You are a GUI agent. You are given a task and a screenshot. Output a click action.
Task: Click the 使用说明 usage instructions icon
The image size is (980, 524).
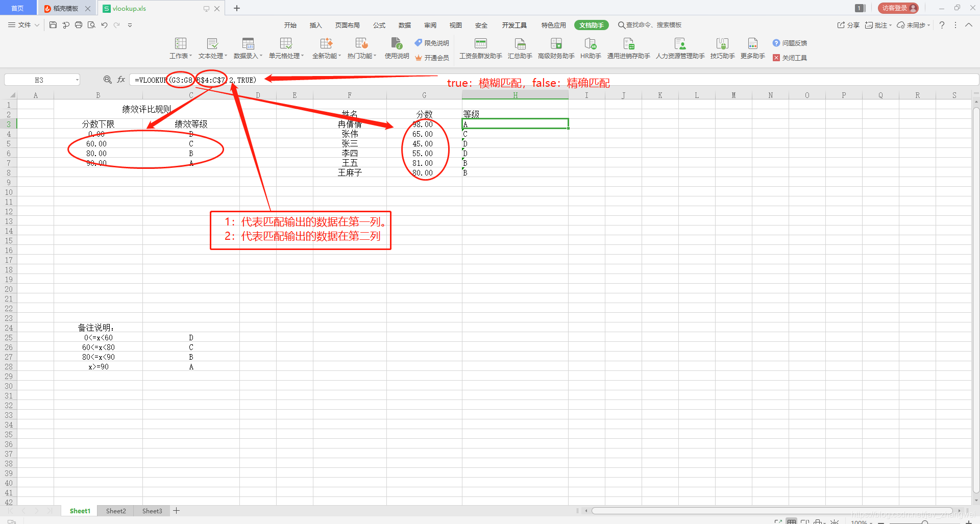pyautogui.click(x=397, y=48)
